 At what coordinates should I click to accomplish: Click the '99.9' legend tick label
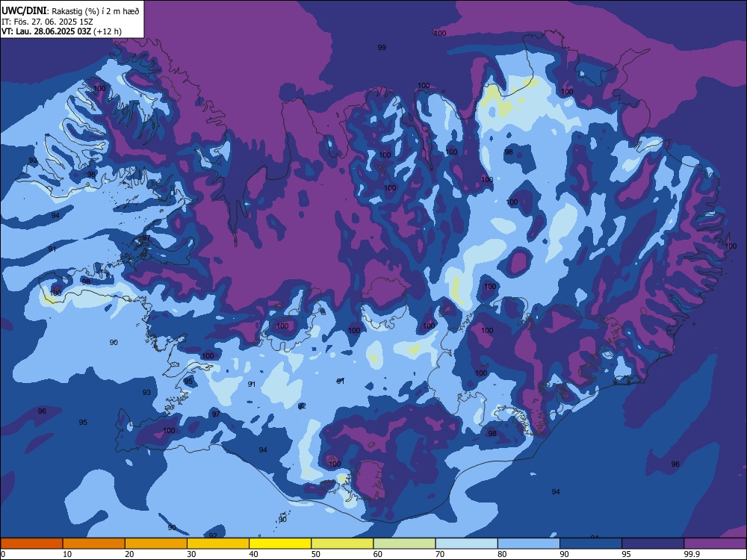pyautogui.click(x=692, y=554)
